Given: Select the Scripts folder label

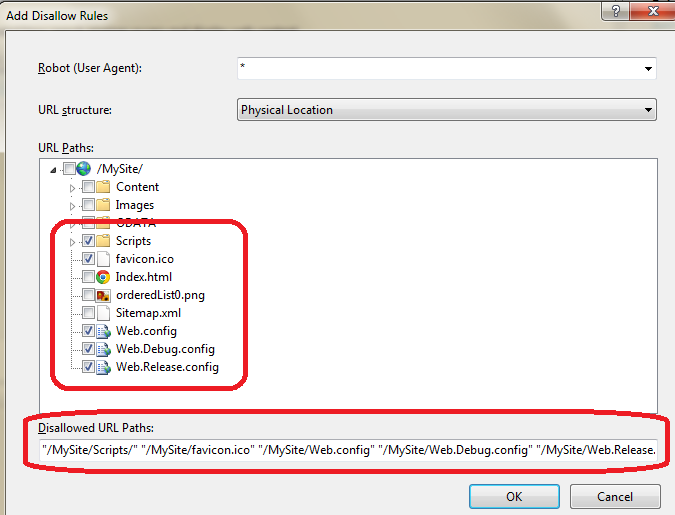Looking at the screenshot, I should point(133,241).
